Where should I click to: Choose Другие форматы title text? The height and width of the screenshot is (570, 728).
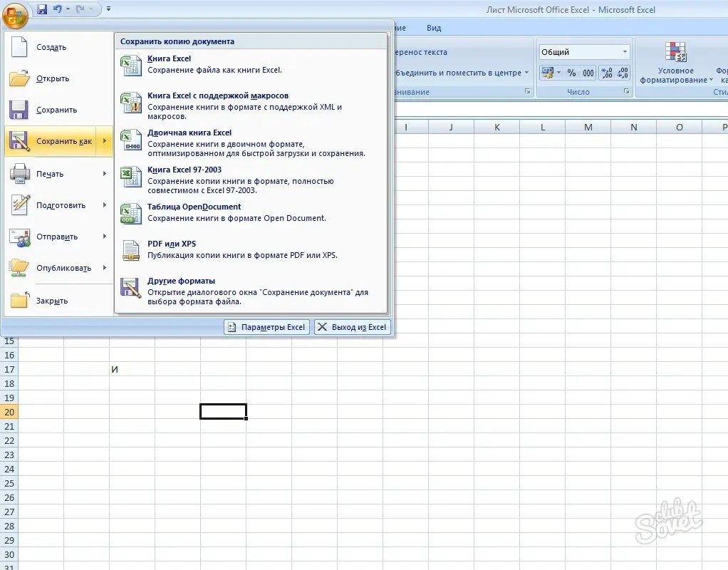click(181, 281)
